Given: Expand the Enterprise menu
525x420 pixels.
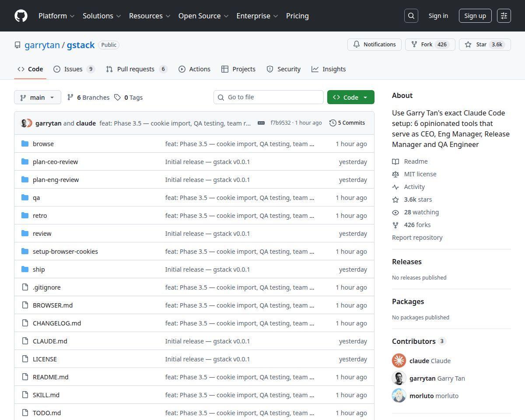Looking at the screenshot, I should tap(257, 16).
